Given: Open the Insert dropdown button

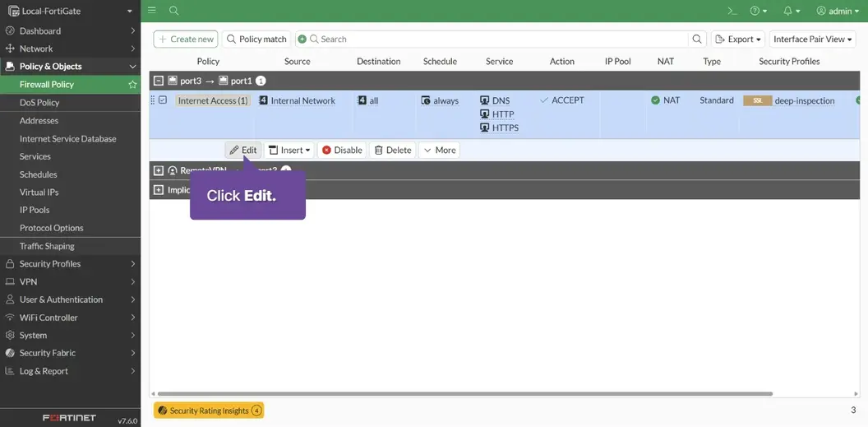Looking at the screenshot, I should 289,150.
